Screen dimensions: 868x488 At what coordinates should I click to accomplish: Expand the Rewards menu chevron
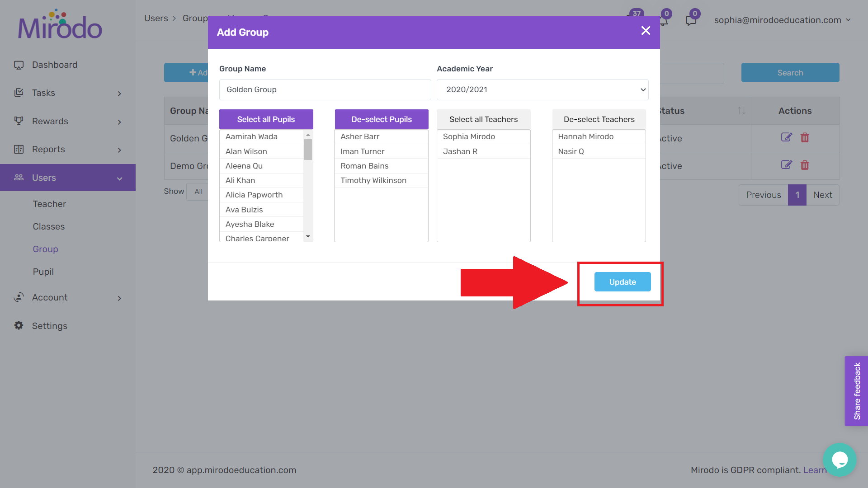(119, 122)
